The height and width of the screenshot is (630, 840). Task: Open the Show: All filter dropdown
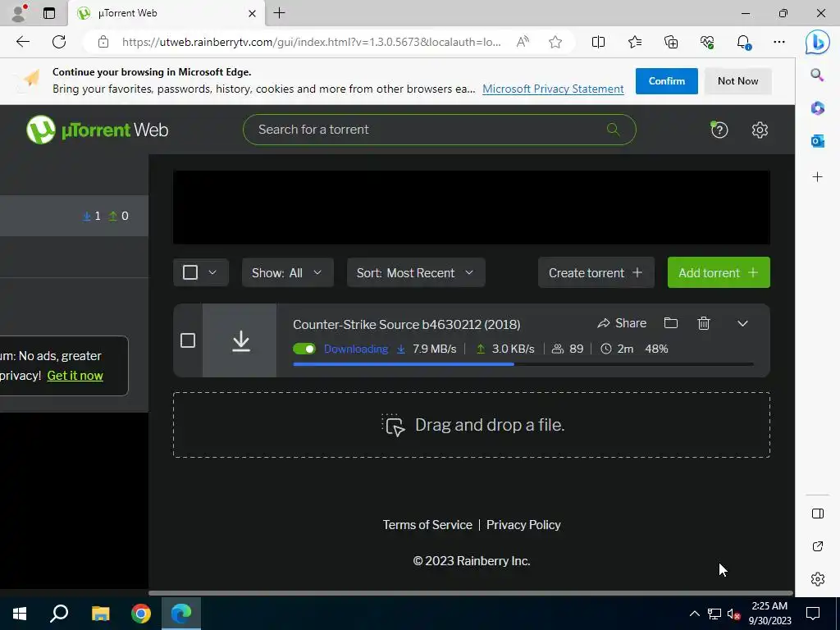coord(288,272)
